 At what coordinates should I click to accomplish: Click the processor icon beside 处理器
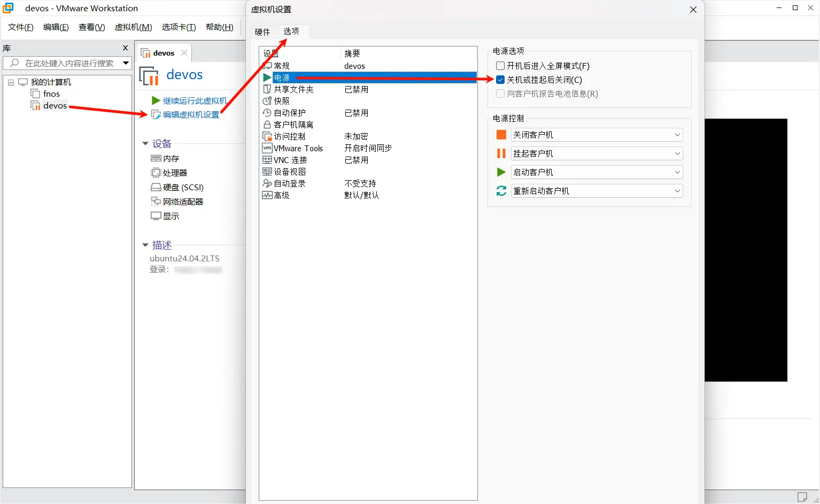click(156, 173)
